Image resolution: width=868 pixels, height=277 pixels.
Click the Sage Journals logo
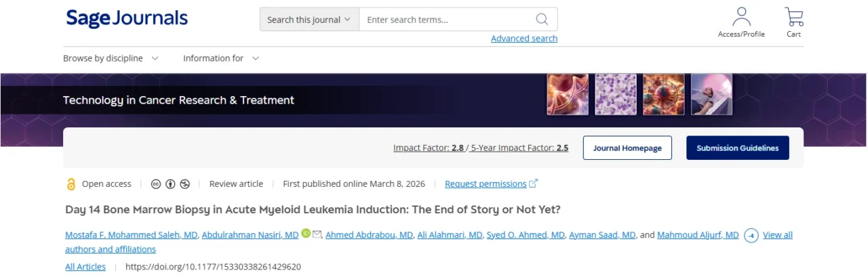(x=127, y=19)
